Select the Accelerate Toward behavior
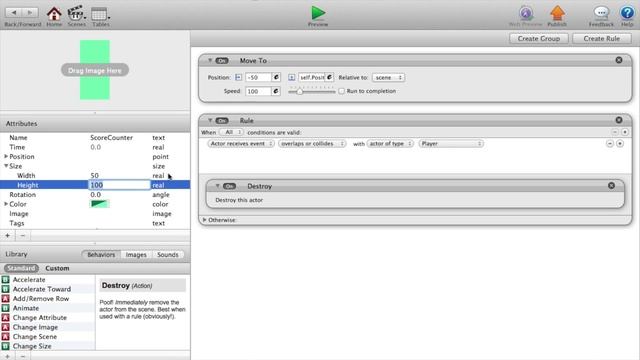The height and width of the screenshot is (360, 640). pyautogui.click(x=48, y=289)
